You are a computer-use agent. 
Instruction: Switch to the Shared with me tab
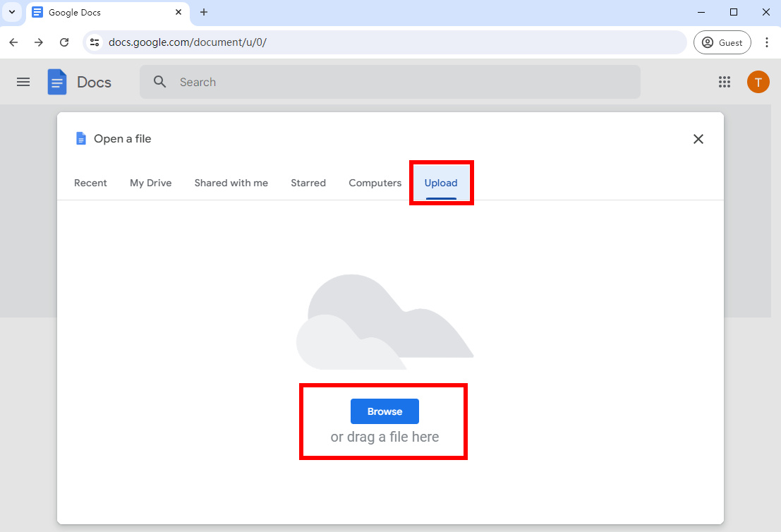(231, 183)
